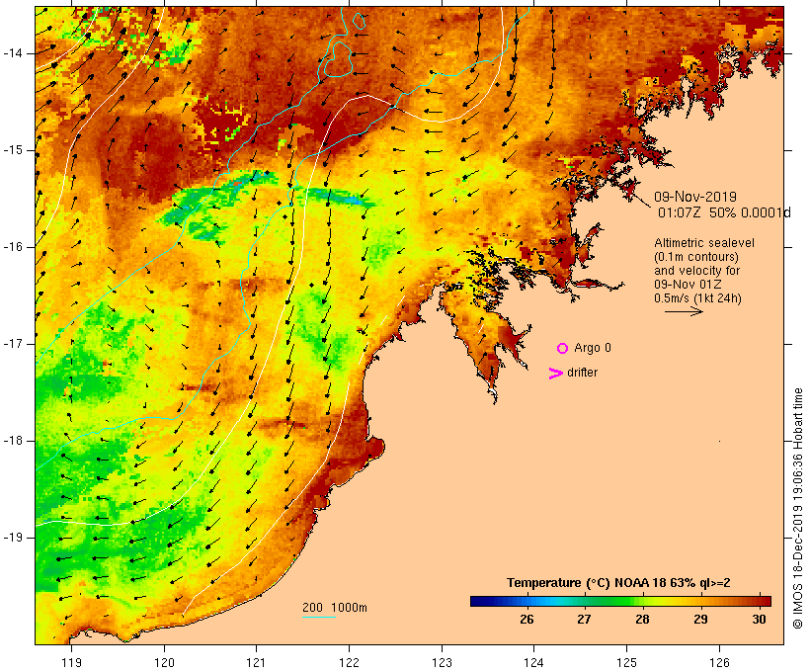Click the longitude axis label 122
The width and height of the screenshot is (810, 672).
coord(350,662)
